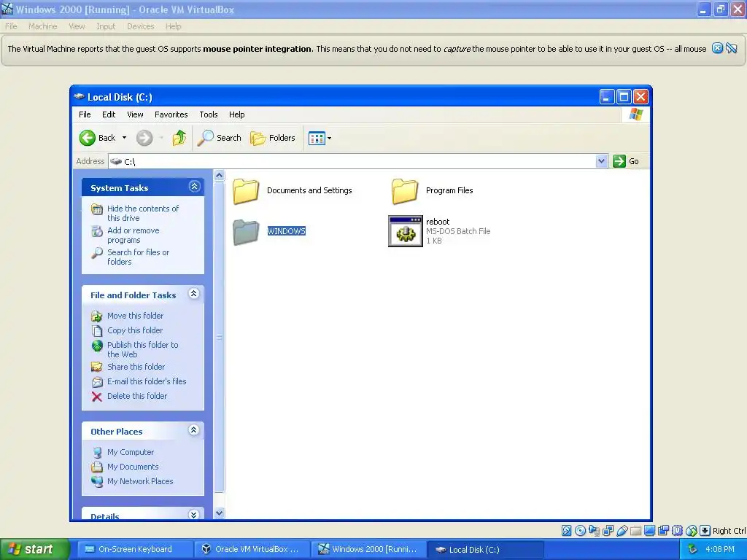
Task: Click the Go button beside address bar
Action: pyautogui.click(x=625, y=161)
